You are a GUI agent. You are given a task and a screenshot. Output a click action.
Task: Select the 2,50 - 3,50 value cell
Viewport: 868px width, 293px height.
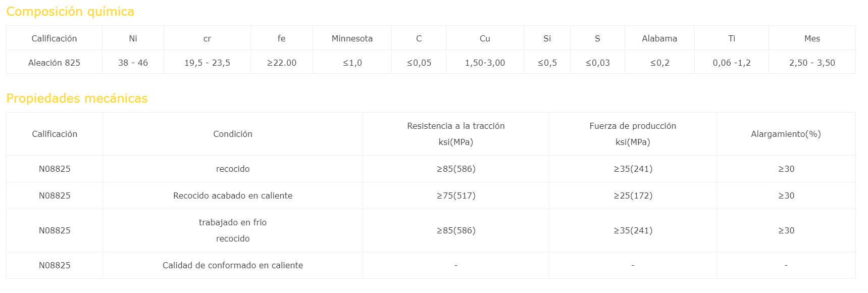click(x=812, y=63)
